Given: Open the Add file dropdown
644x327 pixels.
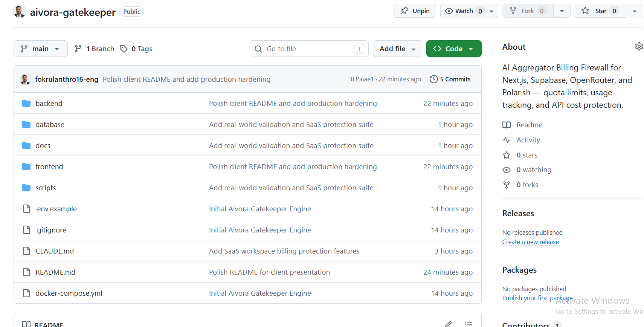Looking at the screenshot, I should pyautogui.click(x=397, y=49).
